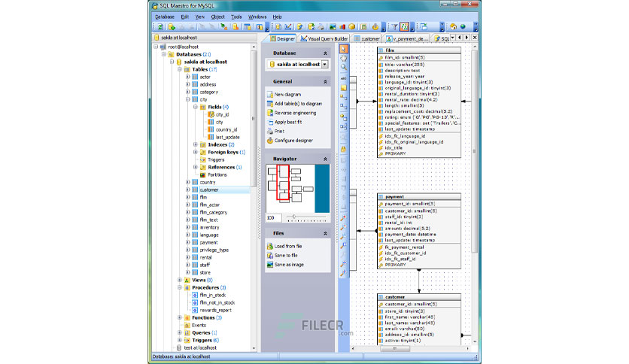
Task: Switch to the customer tab
Action: [x=367, y=38]
